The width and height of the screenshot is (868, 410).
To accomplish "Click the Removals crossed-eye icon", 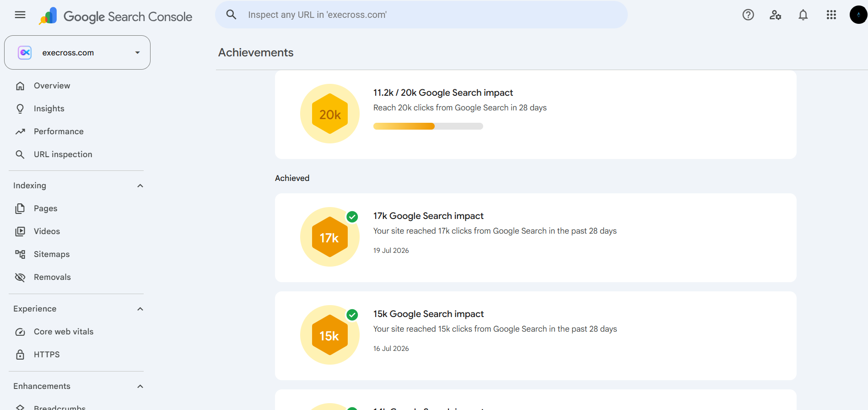I will coord(20,277).
